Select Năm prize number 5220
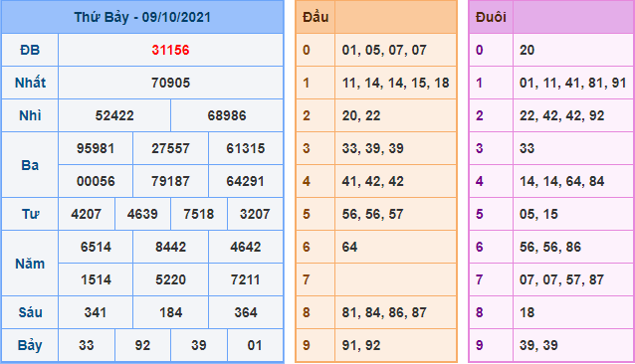 [170, 279]
